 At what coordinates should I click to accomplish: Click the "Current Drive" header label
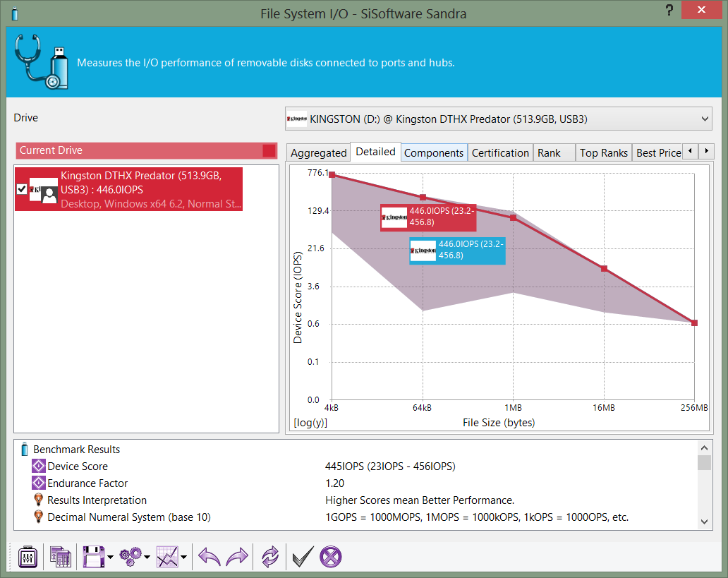click(x=51, y=150)
